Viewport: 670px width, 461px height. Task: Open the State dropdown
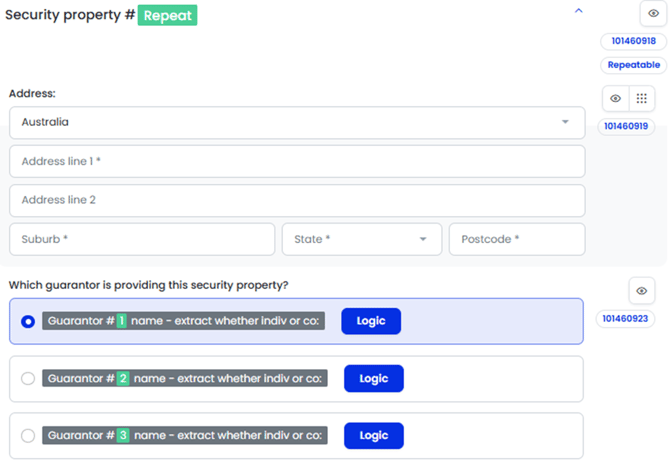click(361, 239)
